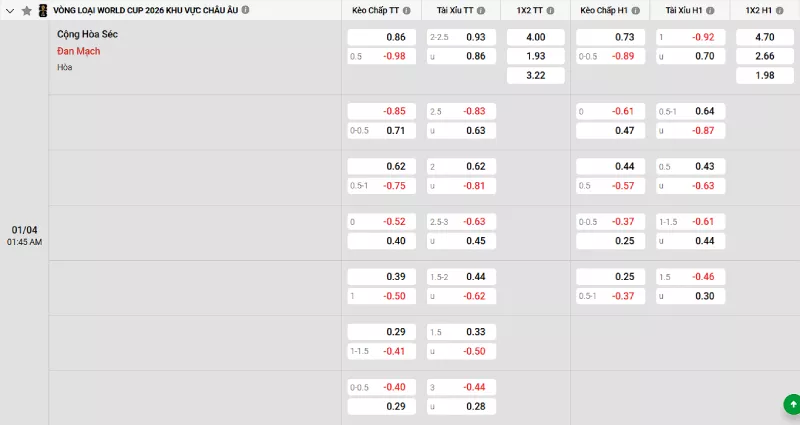Pick the -0.92 first-half over odds

coord(690,37)
